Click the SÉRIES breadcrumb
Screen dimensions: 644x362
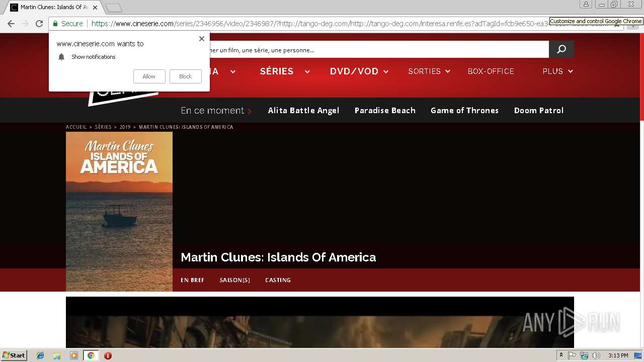point(103,127)
